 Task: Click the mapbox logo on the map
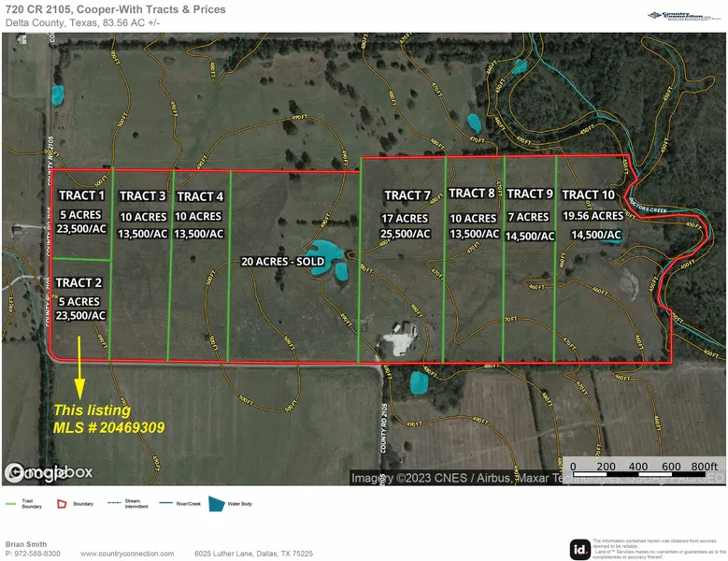click(x=49, y=472)
